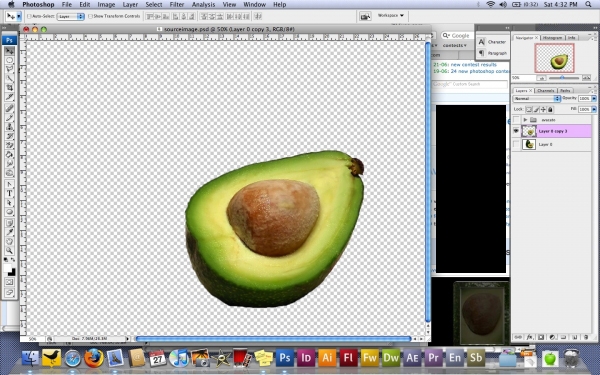Select the Brush tool
This screenshot has width=600, height=375.
click(x=10, y=118)
